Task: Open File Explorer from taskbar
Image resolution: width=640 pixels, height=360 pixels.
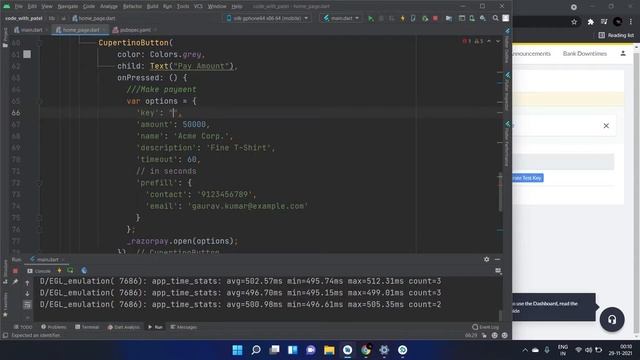Action: pyautogui.click(x=329, y=350)
